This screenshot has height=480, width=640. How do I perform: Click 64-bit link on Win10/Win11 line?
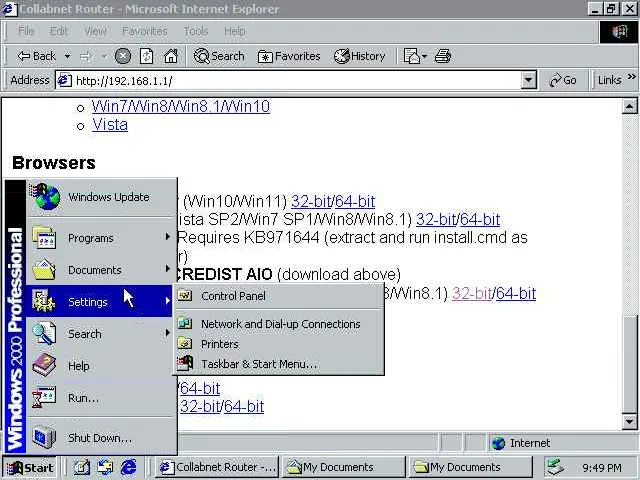coord(355,201)
